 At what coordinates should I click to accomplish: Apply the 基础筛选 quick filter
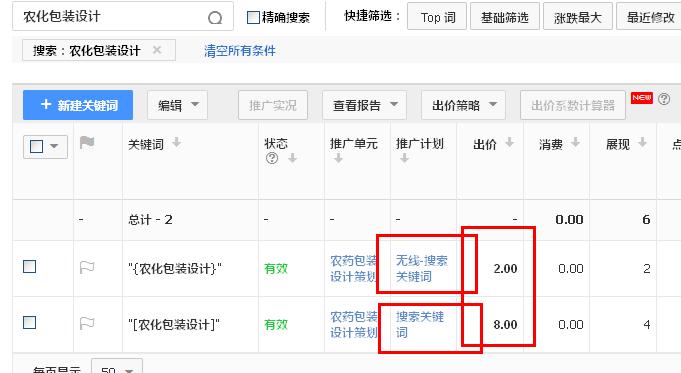[505, 17]
